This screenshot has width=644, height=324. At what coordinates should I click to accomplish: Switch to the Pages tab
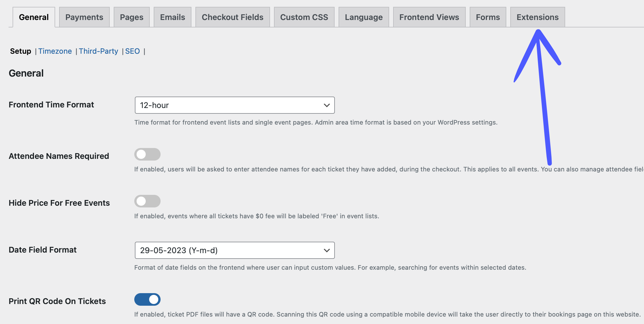click(x=131, y=17)
